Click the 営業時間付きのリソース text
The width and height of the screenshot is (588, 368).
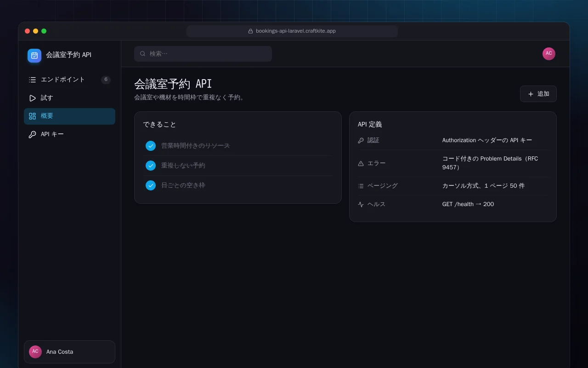coord(195,146)
